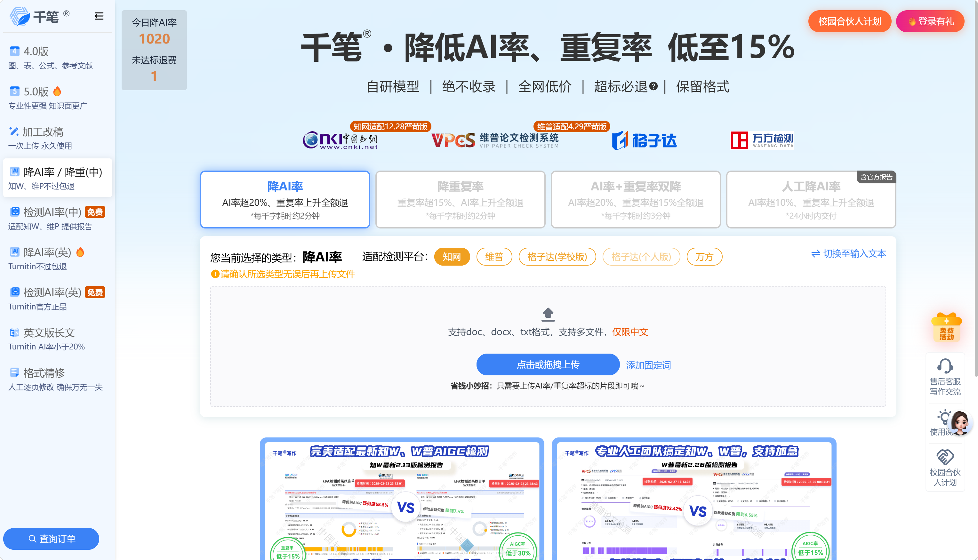
Task: Click the 添加固定词 link
Action: click(x=648, y=365)
